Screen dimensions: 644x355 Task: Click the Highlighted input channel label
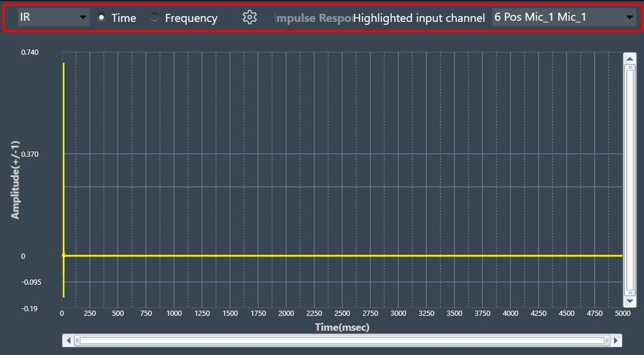tap(419, 18)
